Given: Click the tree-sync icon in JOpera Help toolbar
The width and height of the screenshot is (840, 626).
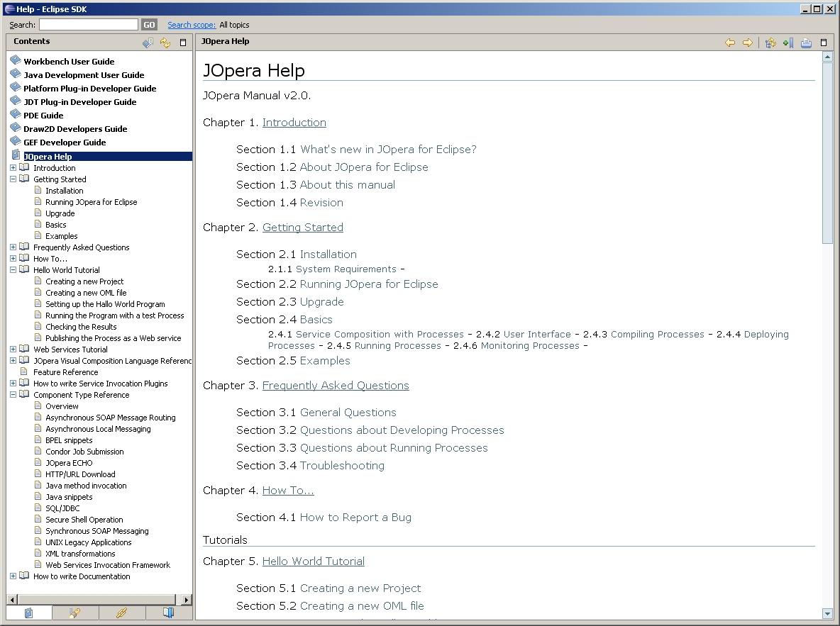Looking at the screenshot, I should pyautogui.click(x=770, y=43).
